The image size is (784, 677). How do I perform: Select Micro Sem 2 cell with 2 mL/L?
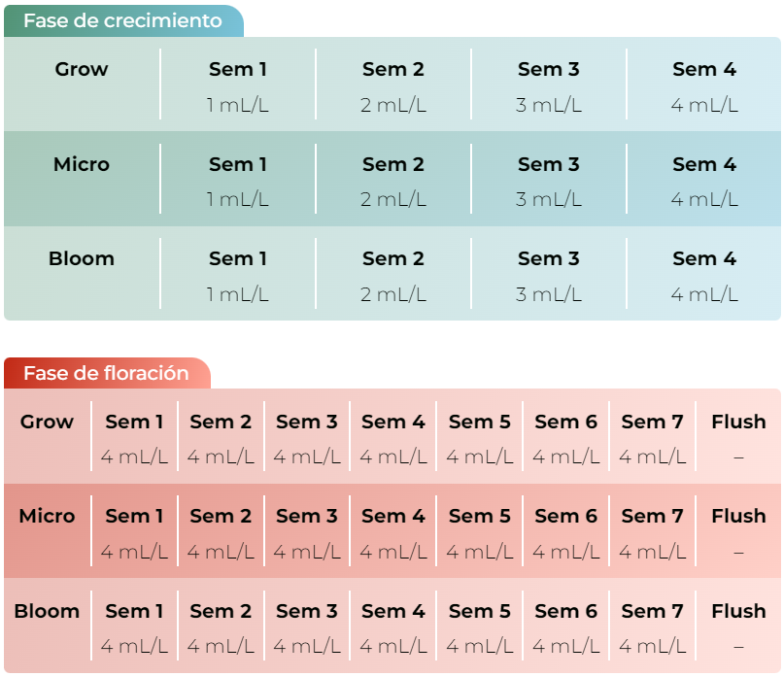coord(393,179)
